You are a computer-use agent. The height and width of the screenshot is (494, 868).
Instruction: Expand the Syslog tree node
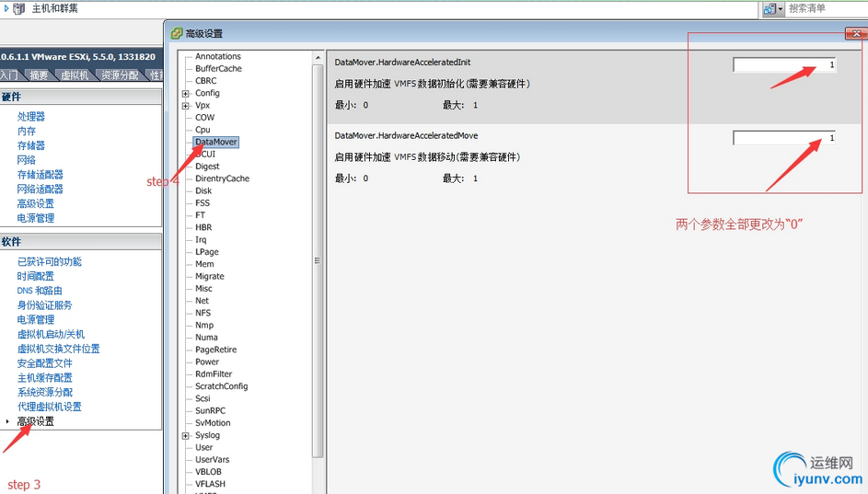pyautogui.click(x=185, y=436)
